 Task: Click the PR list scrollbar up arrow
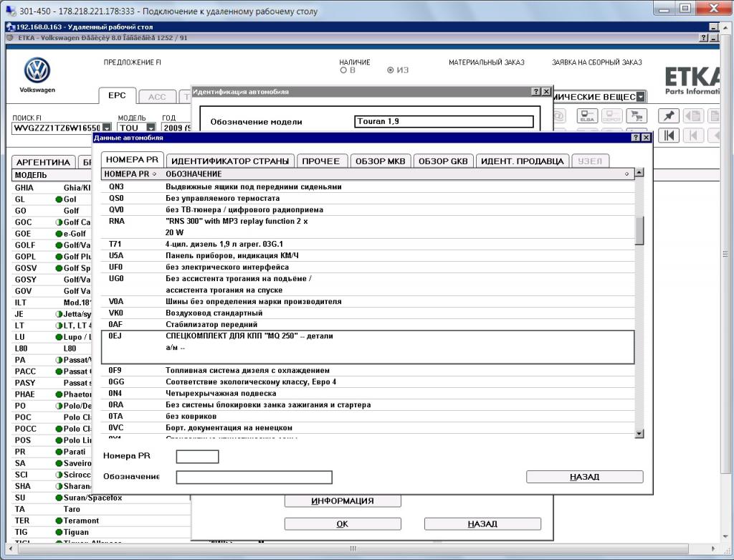(x=639, y=172)
